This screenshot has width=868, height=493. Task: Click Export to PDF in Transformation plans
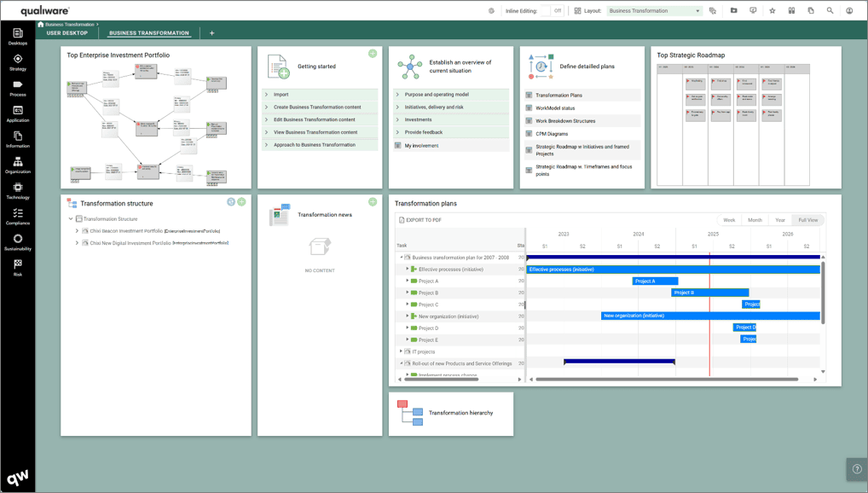point(421,220)
